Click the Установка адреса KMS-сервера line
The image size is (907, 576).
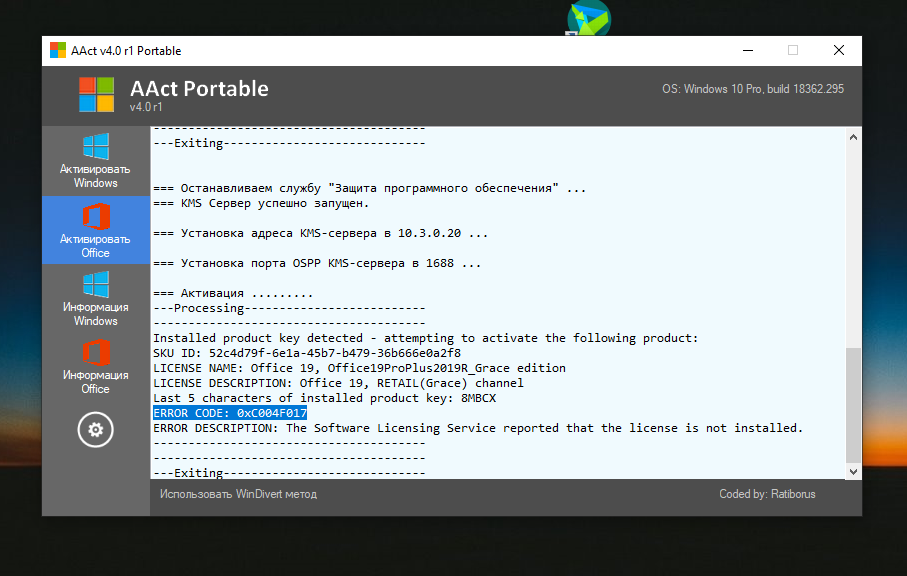pyautogui.click(x=320, y=233)
